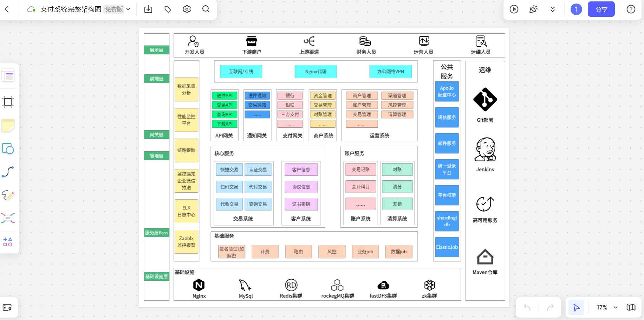Select the 开发人员 icon in diagram
This screenshot has height=320, width=644.
point(193,41)
